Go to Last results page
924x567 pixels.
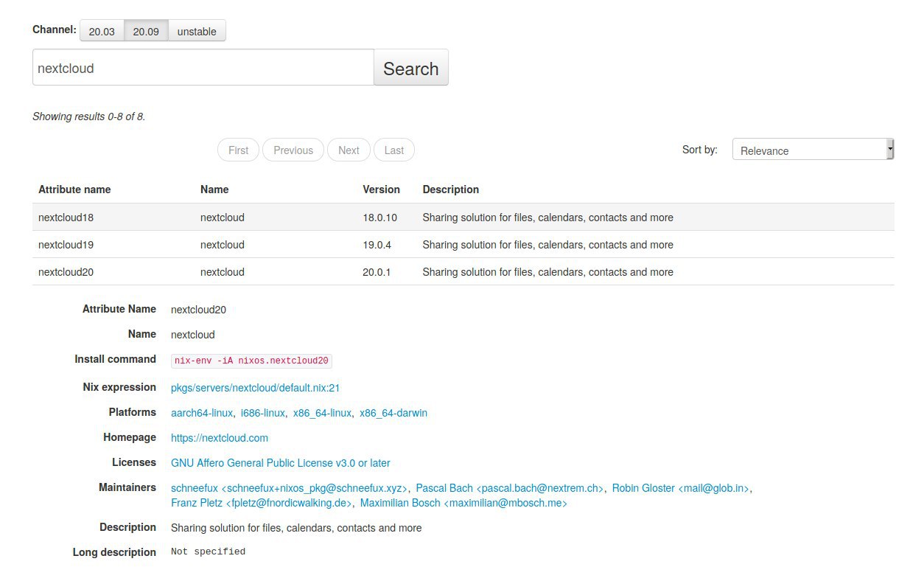point(394,150)
